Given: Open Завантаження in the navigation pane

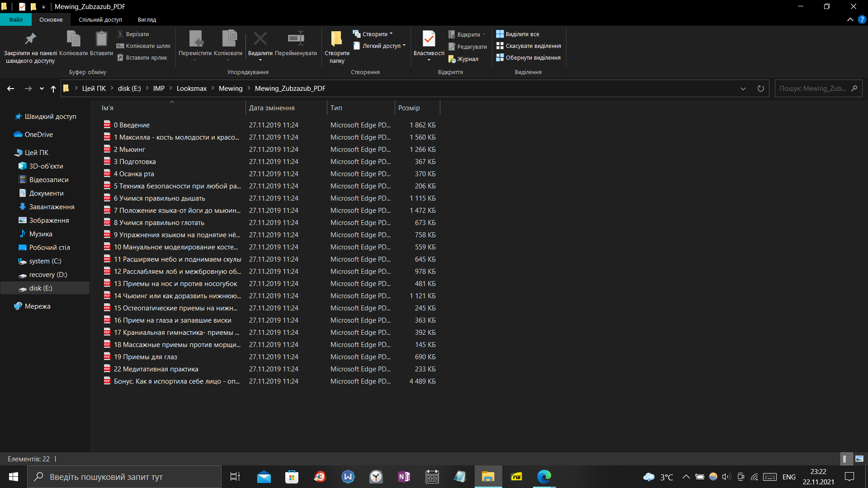Looking at the screenshot, I should pos(52,207).
